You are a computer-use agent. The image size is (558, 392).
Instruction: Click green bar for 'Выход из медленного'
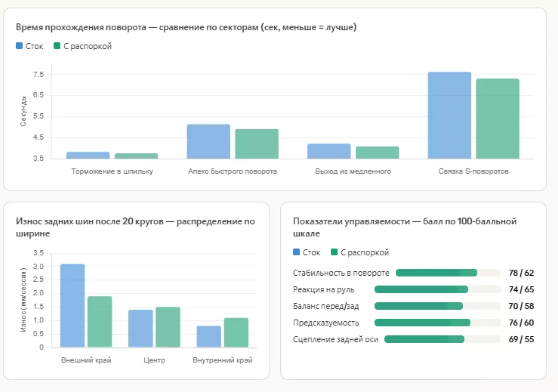[x=377, y=153]
